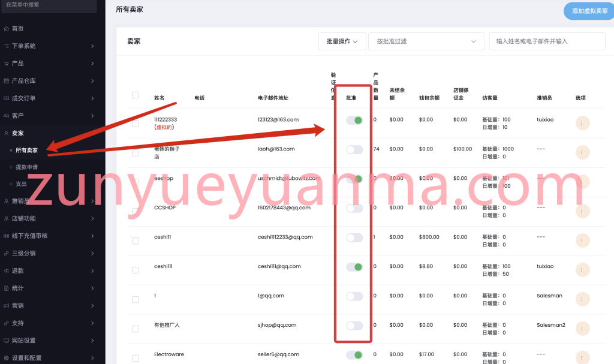Image resolution: width=614 pixels, height=364 pixels.
Task: Tick checkbox for ceshi11 row
Action: [136, 240]
